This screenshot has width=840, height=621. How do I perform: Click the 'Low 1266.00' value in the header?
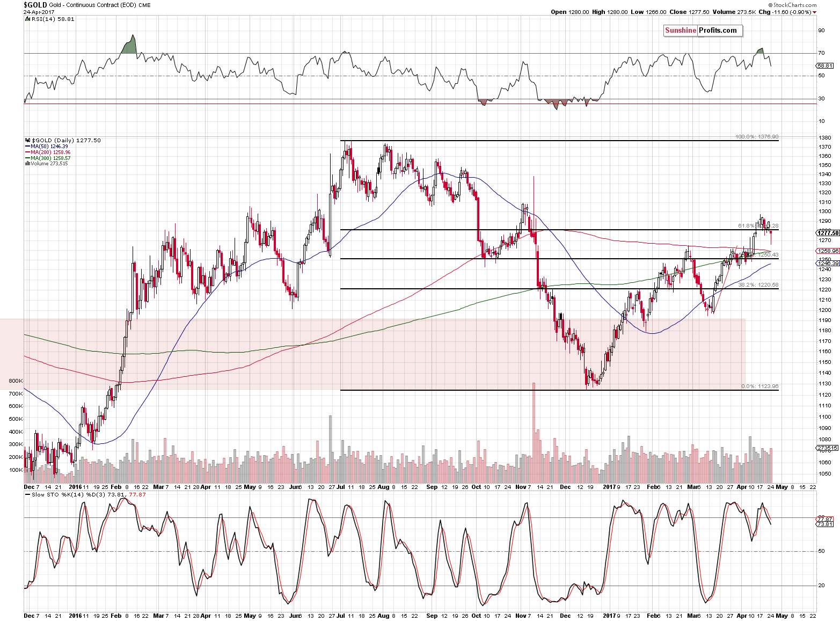click(x=649, y=12)
